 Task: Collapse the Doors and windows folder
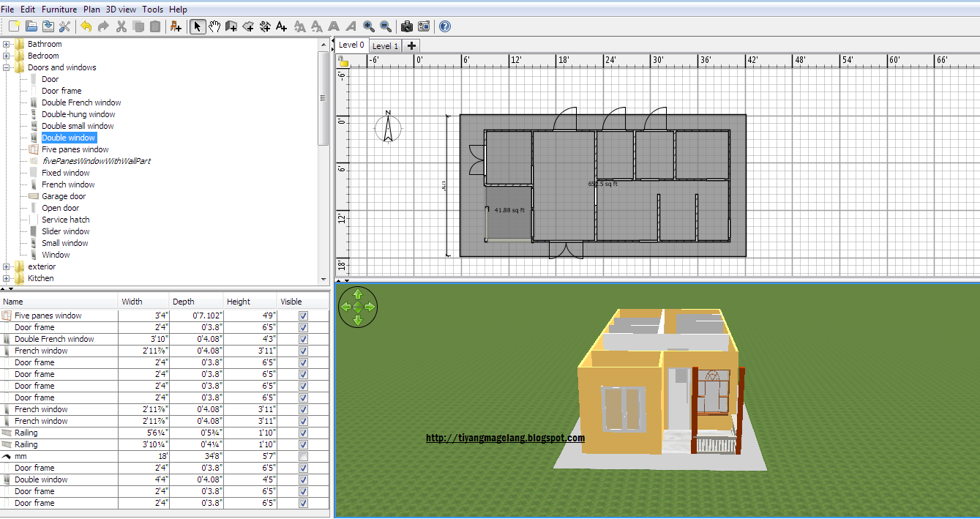coord(7,67)
